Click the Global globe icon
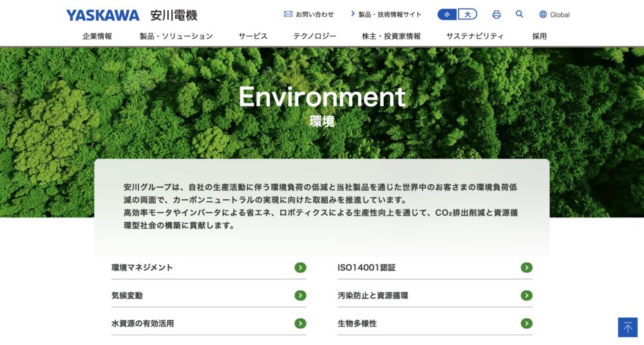 coord(543,14)
